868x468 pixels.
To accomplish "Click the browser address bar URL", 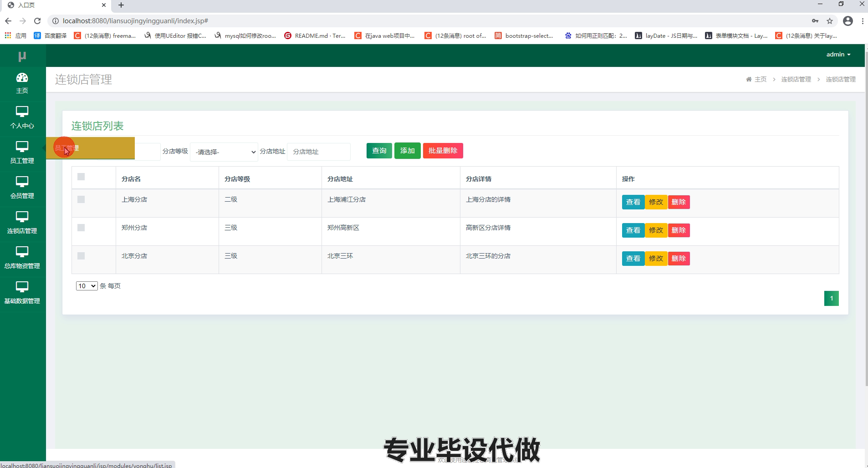I will click(135, 21).
